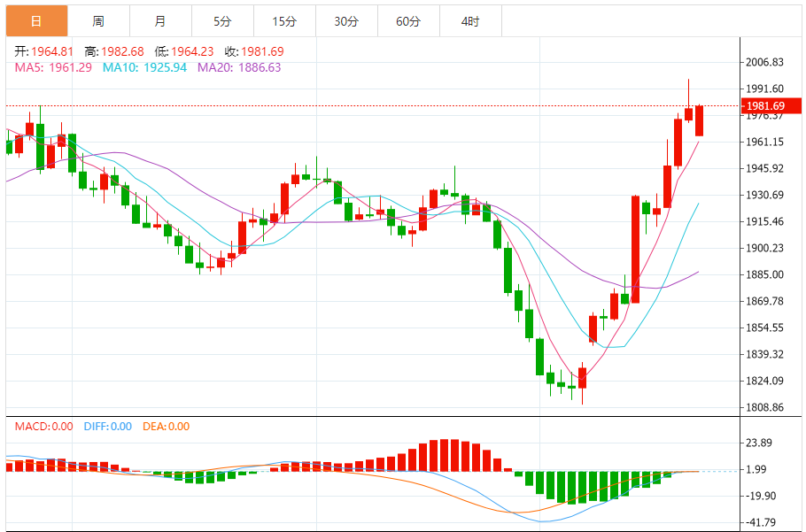Image resolution: width=806 pixels, height=532 pixels.
Task: Click the MA20: 1886.63 indicator label
Action: [x=239, y=67]
